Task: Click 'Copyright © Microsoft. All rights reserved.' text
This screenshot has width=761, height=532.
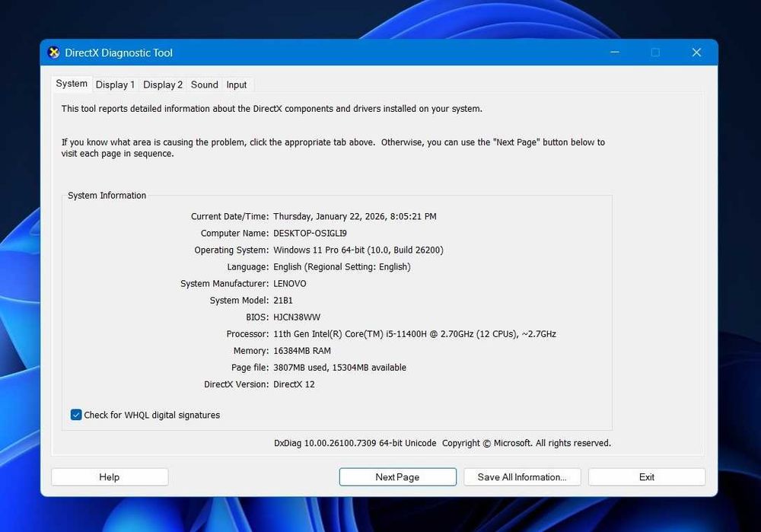Action: tap(526, 443)
